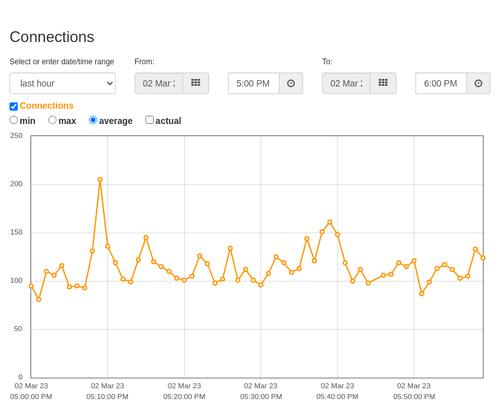Click the peak point near 05:40:00 PM
500x403 pixels.
point(330,222)
